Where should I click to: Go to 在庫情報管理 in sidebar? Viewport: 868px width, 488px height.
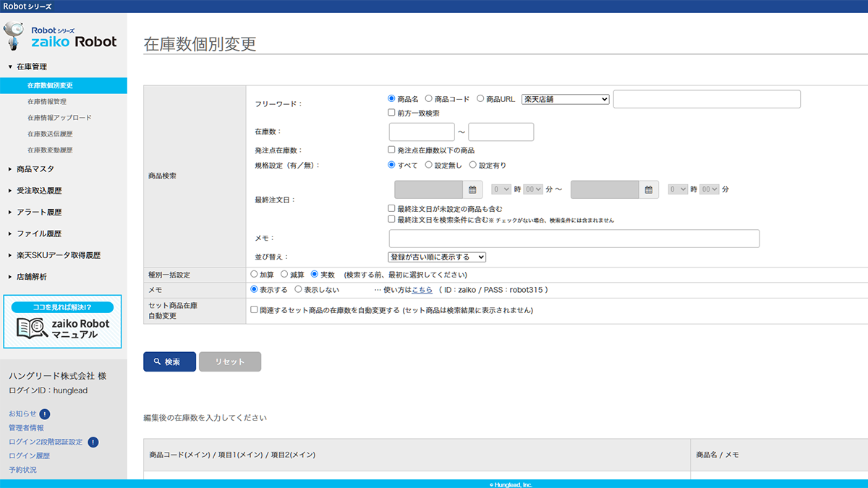[47, 101]
